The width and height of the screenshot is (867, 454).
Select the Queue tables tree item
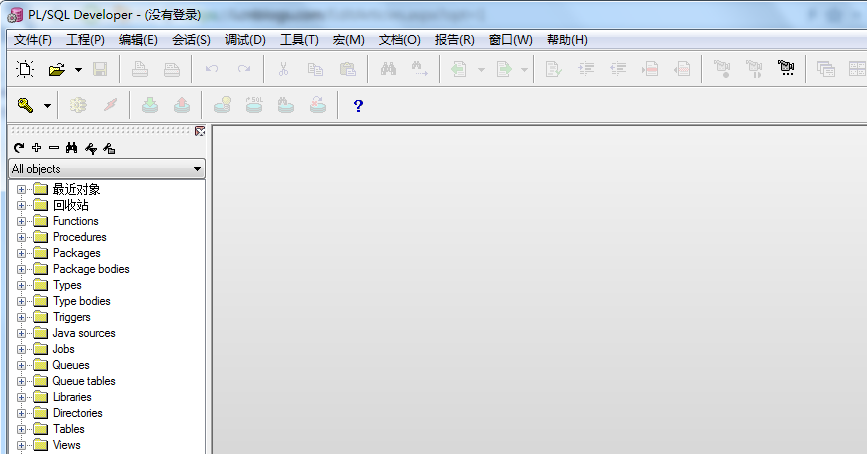coord(84,382)
